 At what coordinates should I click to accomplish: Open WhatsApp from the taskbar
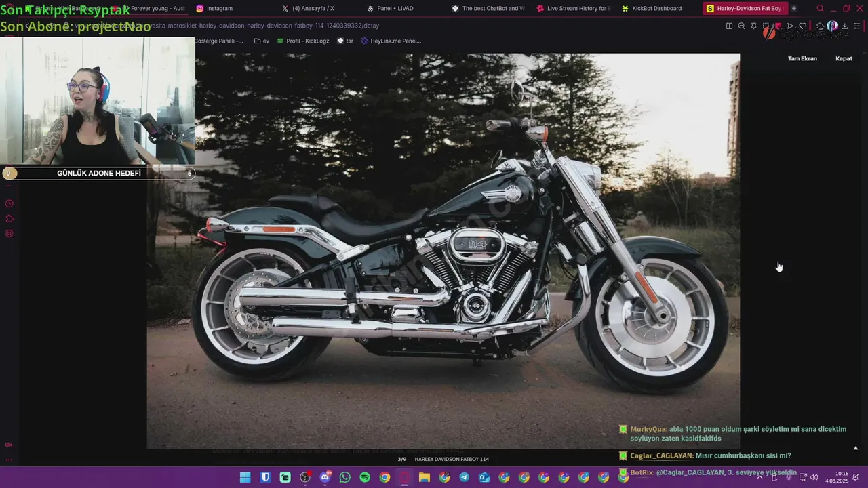click(x=344, y=477)
